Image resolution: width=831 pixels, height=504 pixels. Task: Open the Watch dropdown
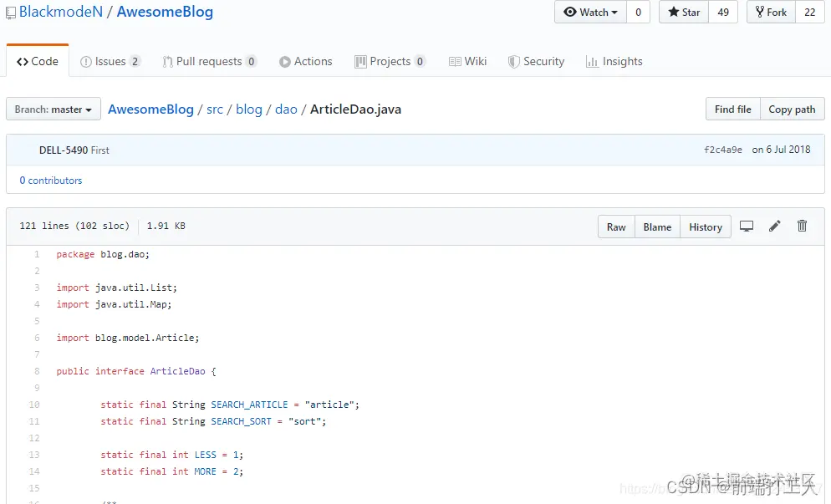[590, 13]
